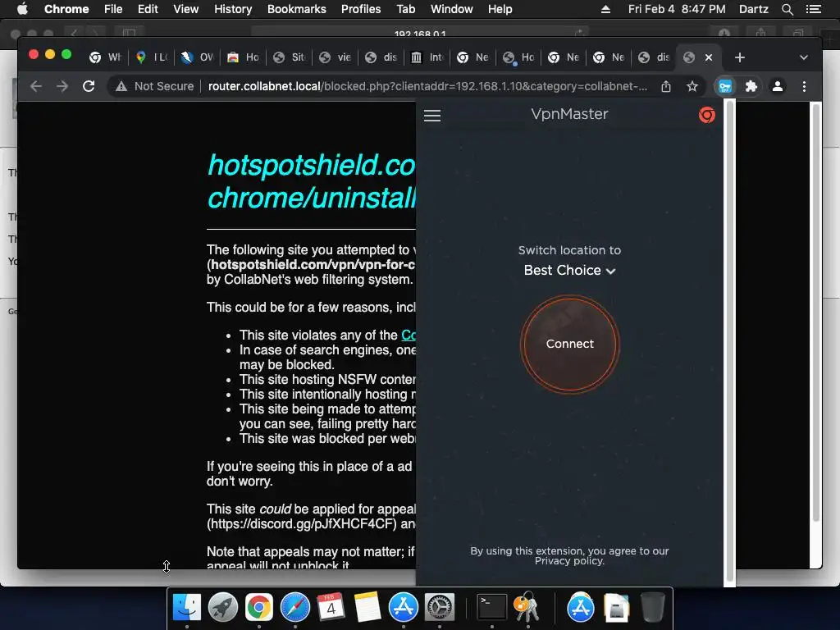This screenshot has width=840, height=630.
Task: Click the VpnMaster extension toolbar icon
Action: point(725,86)
